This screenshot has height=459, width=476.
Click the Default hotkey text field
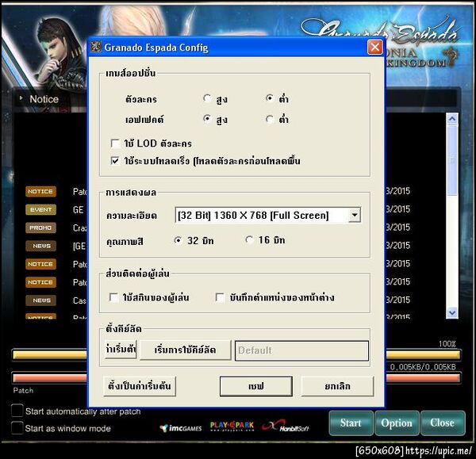(x=301, y=350)
